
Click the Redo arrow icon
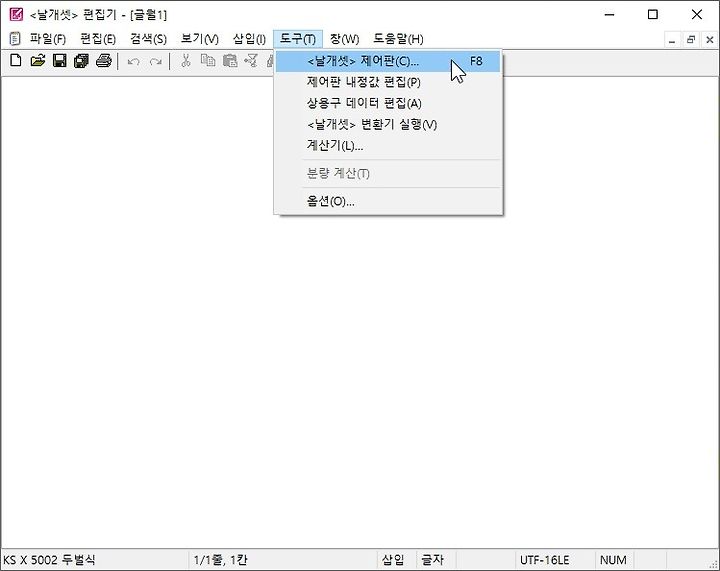coord(156,62)
